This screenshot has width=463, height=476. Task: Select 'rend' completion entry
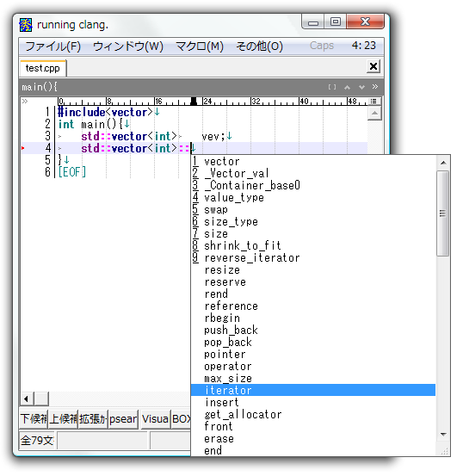[313, 294]
